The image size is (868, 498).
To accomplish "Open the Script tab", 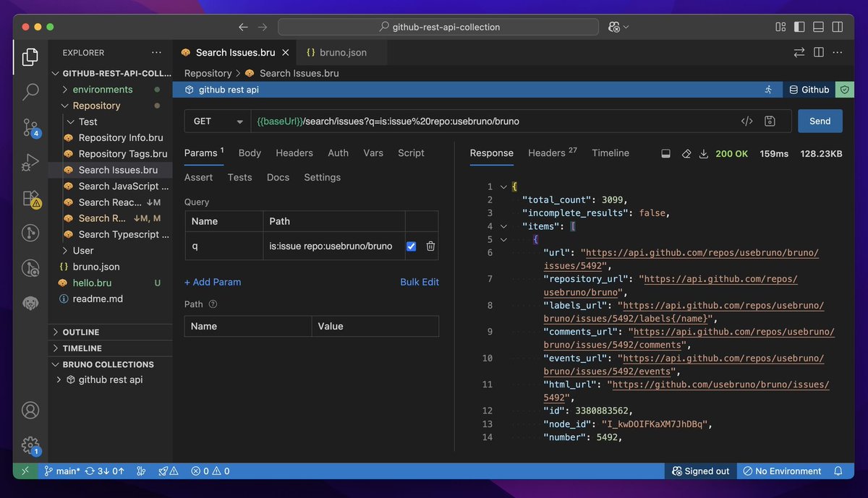I will click(411, 153).
